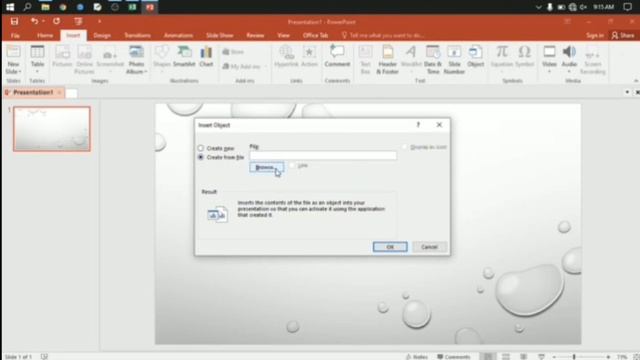This screenshot has width=640, height=360.
Task: Close the Insert Object dialog
Action: (x=439, y=125)
